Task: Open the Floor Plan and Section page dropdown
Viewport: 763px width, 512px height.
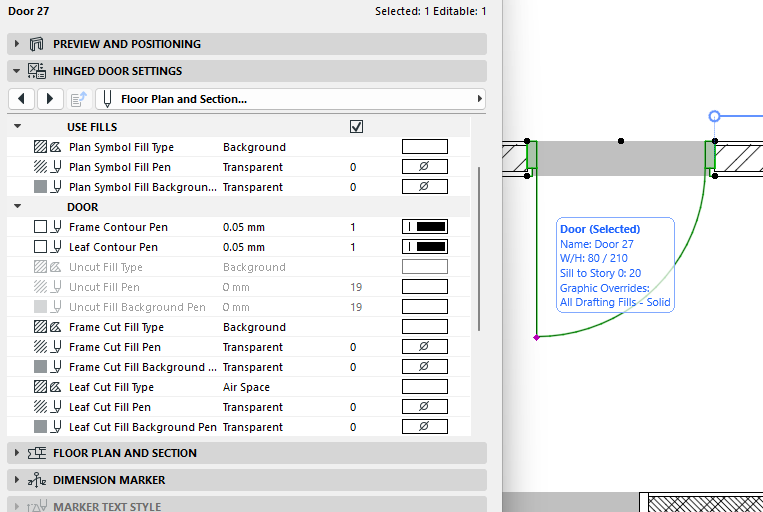Action: tap(291, 99)
